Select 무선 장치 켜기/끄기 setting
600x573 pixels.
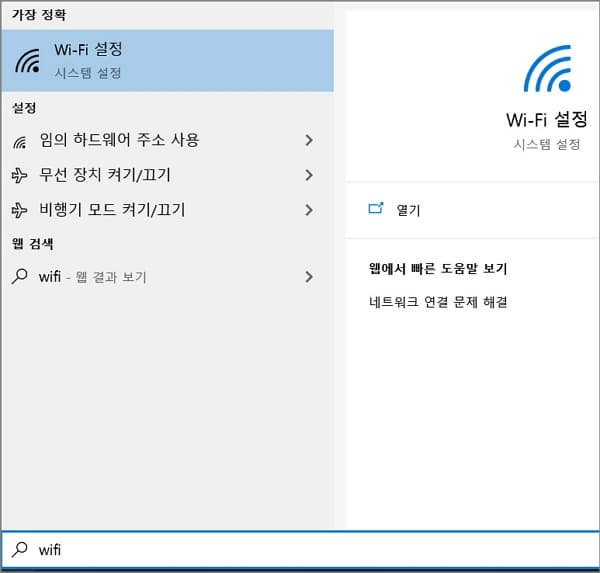(x=167, y=175)
